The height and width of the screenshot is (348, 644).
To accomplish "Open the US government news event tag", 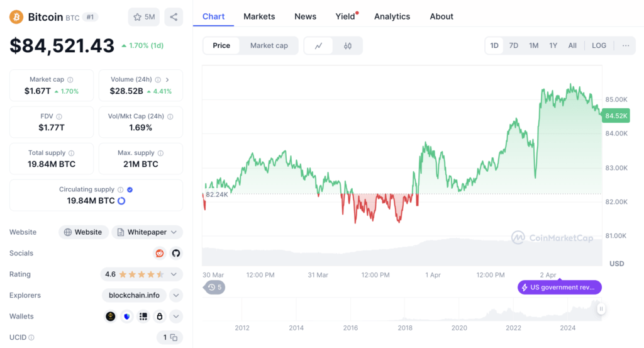I will click(x=559, y=287).
